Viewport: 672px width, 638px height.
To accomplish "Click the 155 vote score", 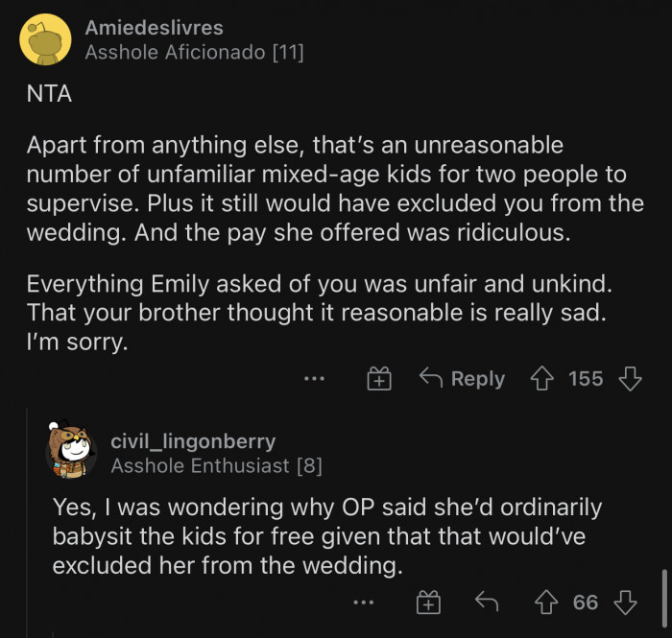I will (586, 379).
